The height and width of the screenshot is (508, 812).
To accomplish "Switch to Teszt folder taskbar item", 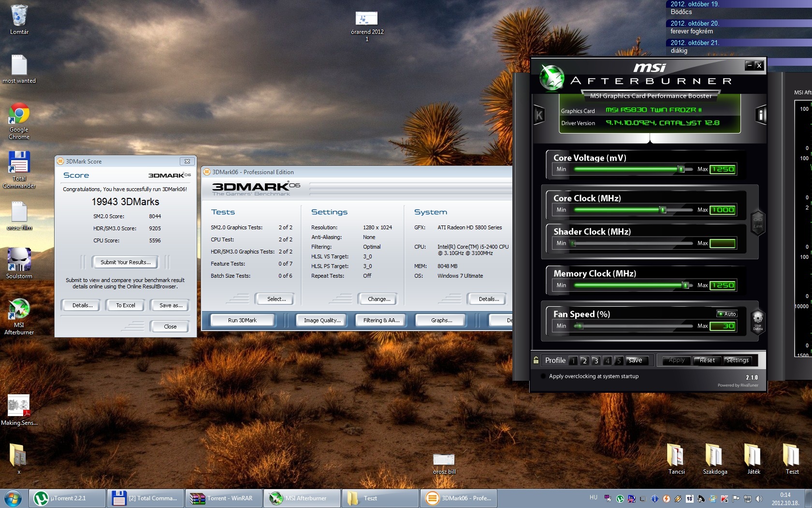I will click(380, 498).
